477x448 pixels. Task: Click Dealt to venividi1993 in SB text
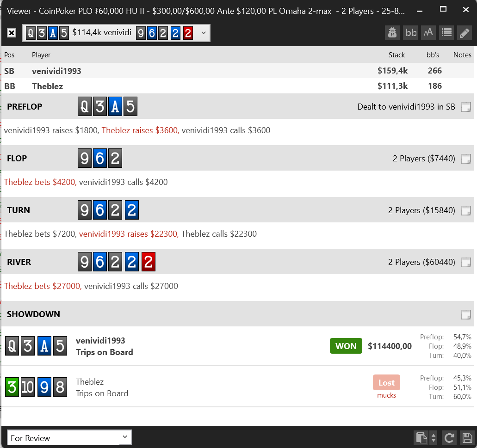pos(406,107)
